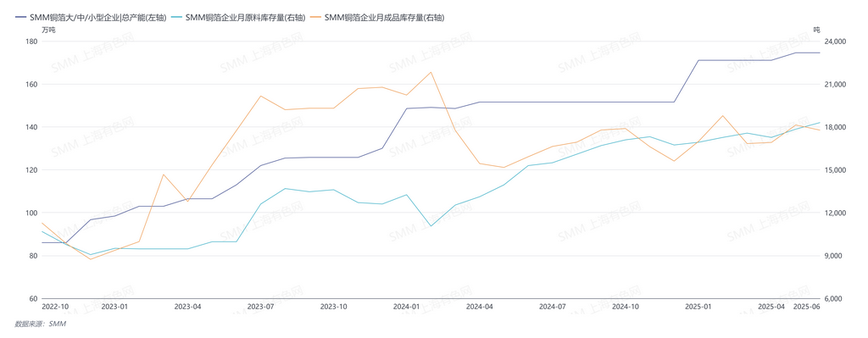Screen dimensions: 868x338
Task: Click the cyan line's dip point after 2024-01
Action: [431, 225]
